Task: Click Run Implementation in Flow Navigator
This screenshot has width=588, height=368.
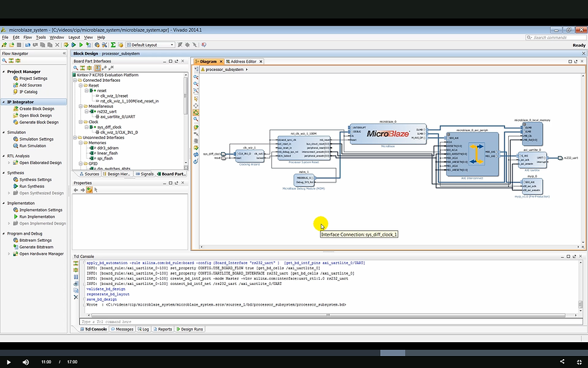Action: (x=37, y=217)
